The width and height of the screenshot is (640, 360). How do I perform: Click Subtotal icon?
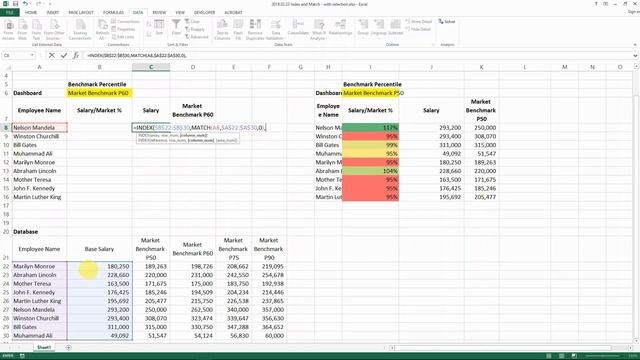[x=395, y=28]
